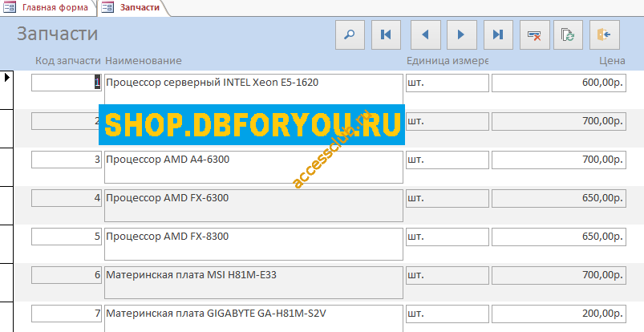Go to the next record
644x332 pixels.
point(462,35)
